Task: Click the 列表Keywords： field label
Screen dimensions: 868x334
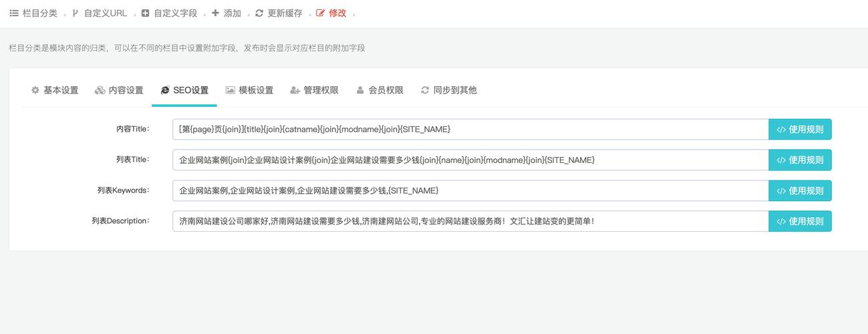Action: pyautogui.click(x=124, y=190)
